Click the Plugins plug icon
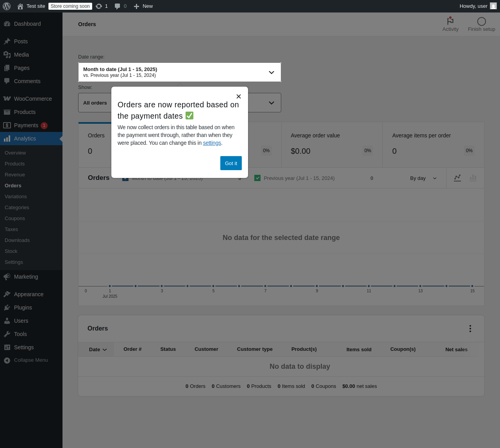 tap(7, 308)
